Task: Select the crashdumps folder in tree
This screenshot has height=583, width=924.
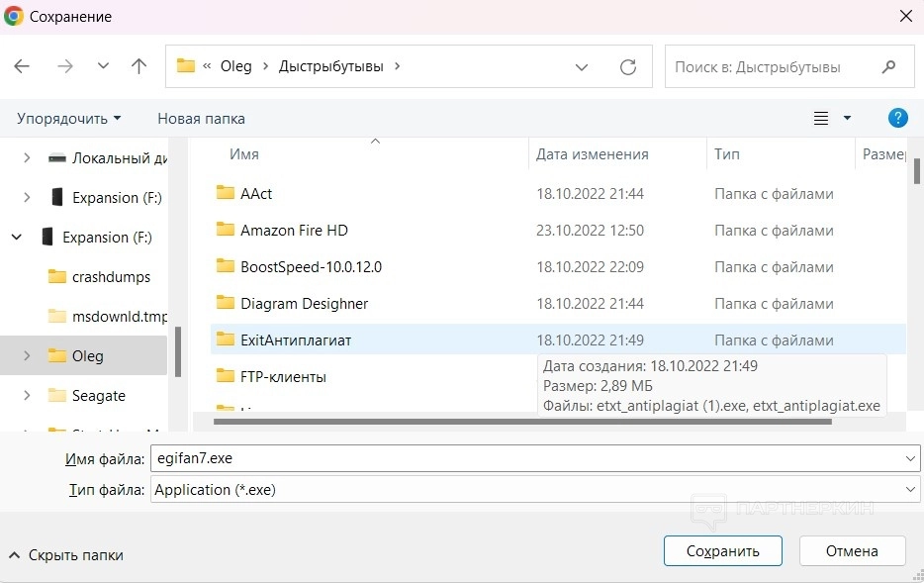Action: click(111, 276)
